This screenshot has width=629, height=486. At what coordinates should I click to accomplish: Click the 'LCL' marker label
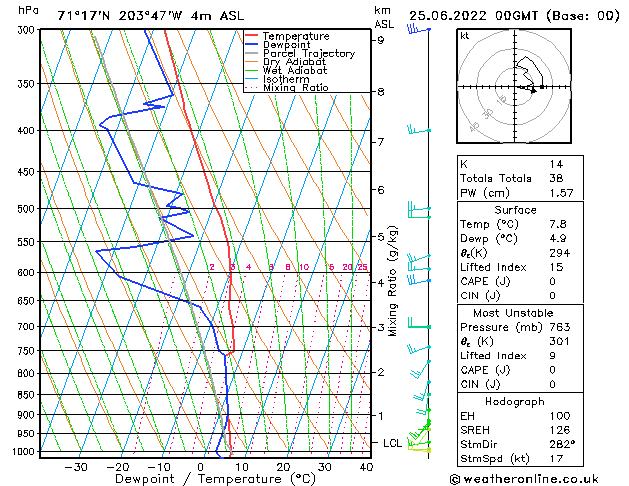[x=392, y=443]
